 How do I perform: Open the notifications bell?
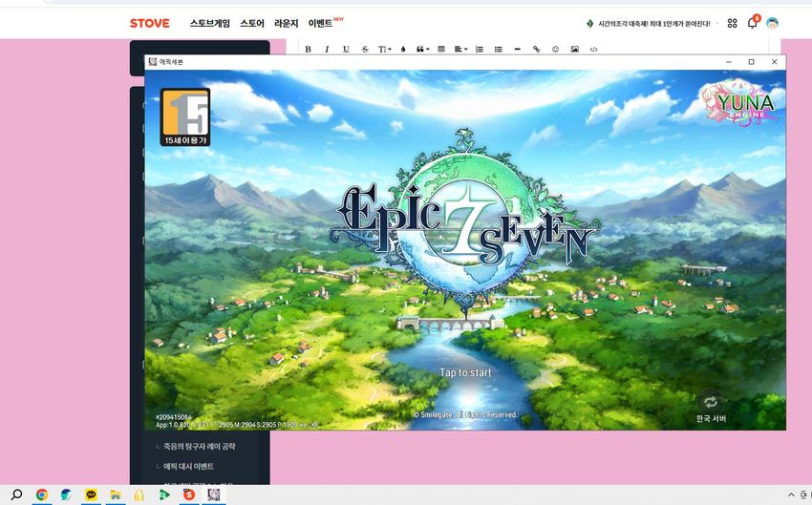coord(753,23)
